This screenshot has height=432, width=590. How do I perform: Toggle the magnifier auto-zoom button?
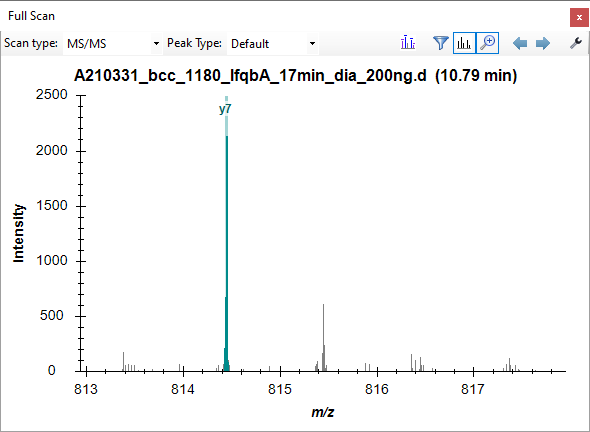(488, 43)
